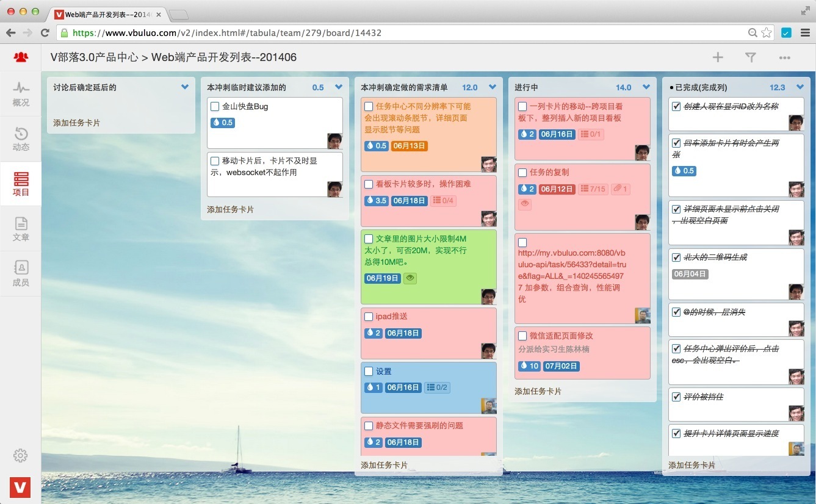Viewport: 816px width, 504px height.
Task: Go to the 文章 sidebar tab
Action: 21,229
